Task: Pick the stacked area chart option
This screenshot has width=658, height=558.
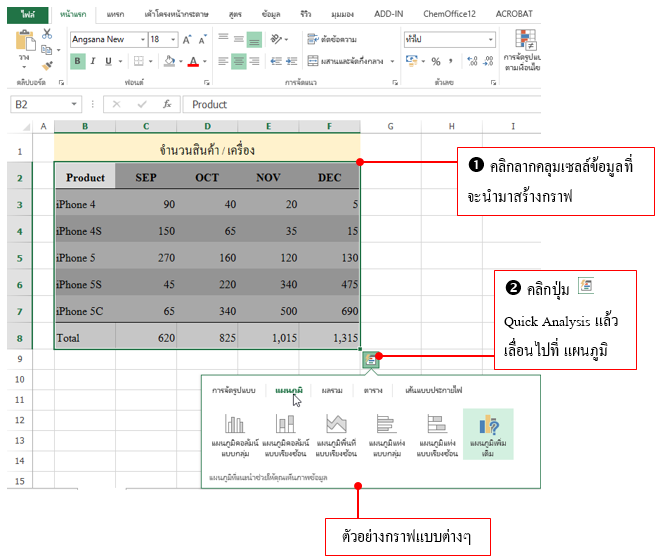Action: (337, 431)
